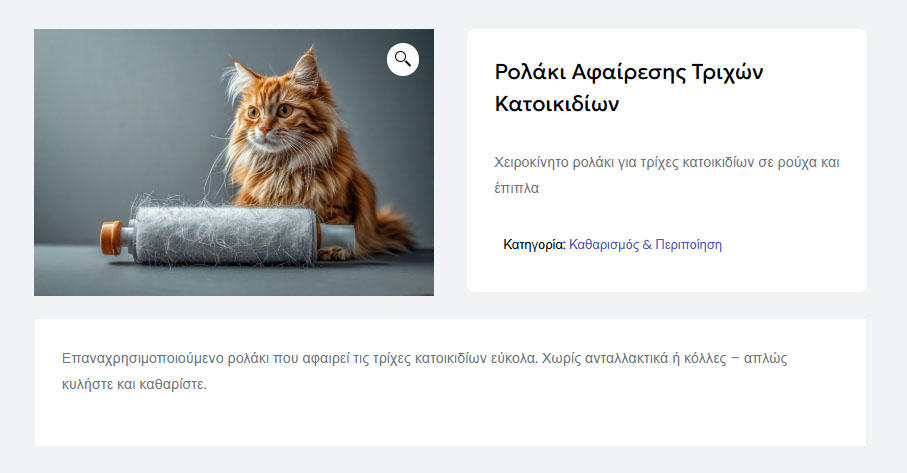Click the word Ρολάκι in the title

point(529,72)
